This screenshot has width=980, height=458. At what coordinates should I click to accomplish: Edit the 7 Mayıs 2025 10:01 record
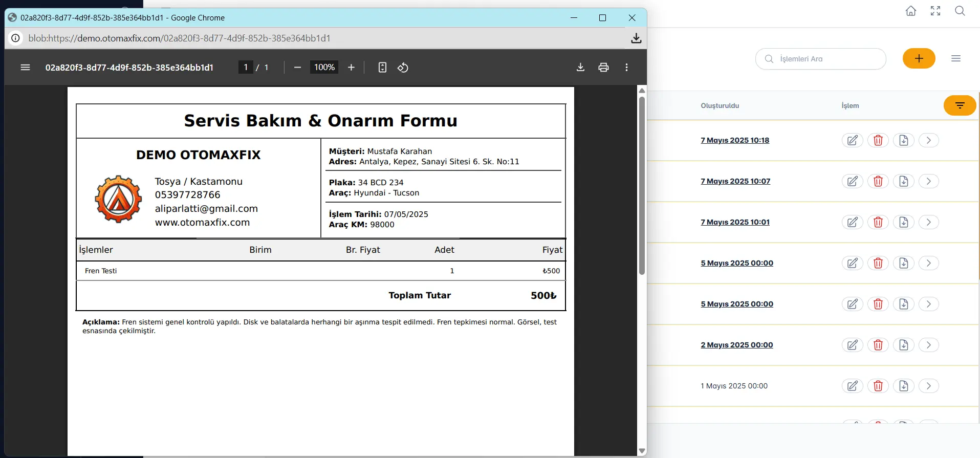[853, 222]
